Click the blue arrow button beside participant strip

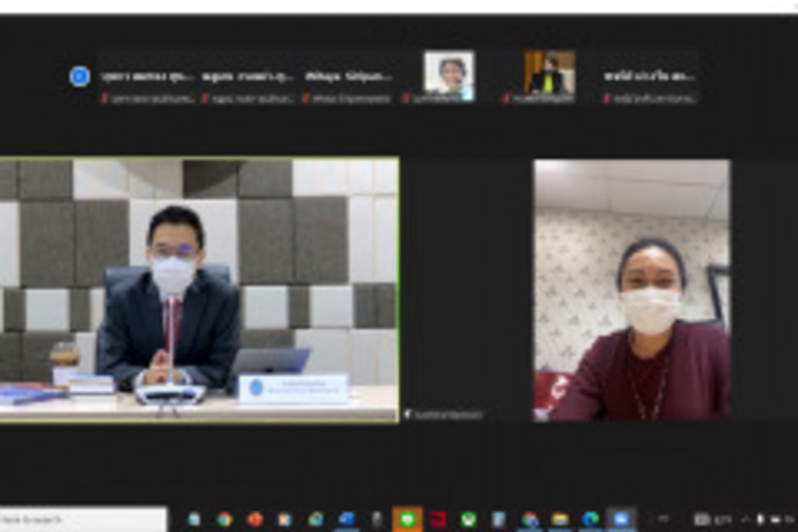(x=80, y=76)
